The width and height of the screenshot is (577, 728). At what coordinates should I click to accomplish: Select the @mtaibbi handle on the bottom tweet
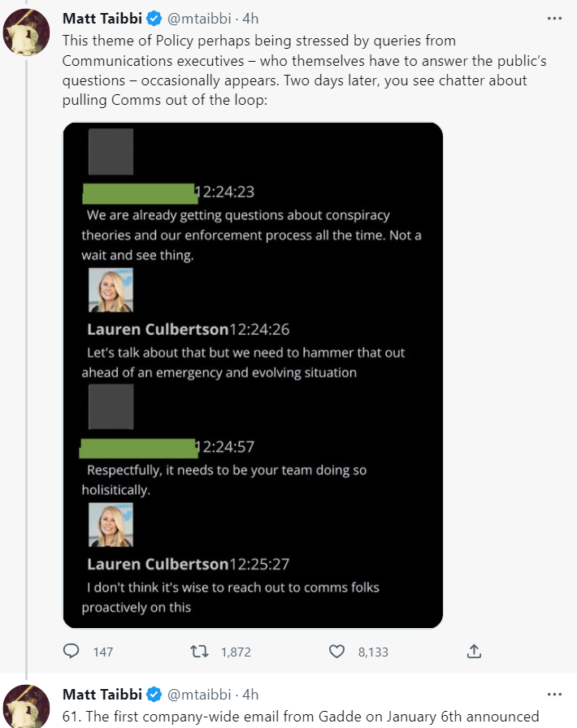pyautogui.click(x=199, y=694)
